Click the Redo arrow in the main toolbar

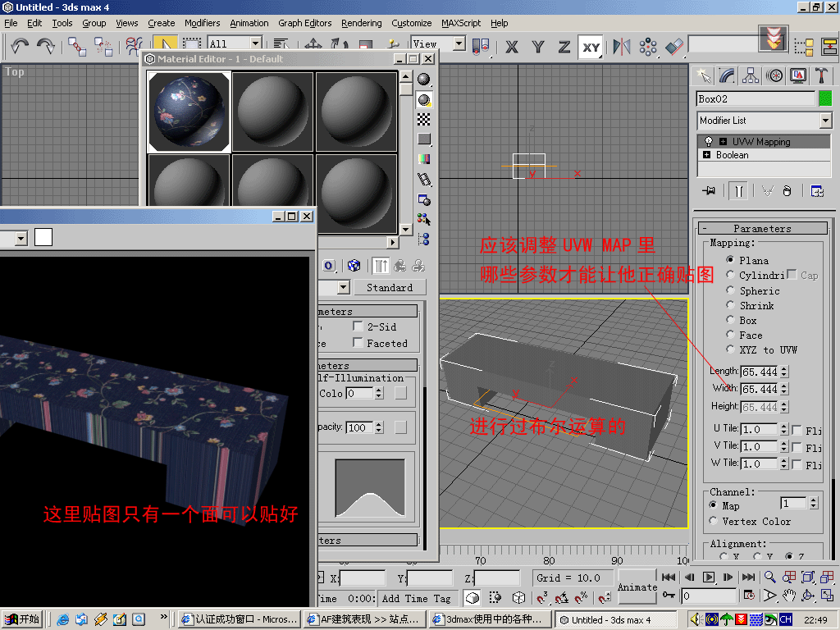tap(46, 46)
